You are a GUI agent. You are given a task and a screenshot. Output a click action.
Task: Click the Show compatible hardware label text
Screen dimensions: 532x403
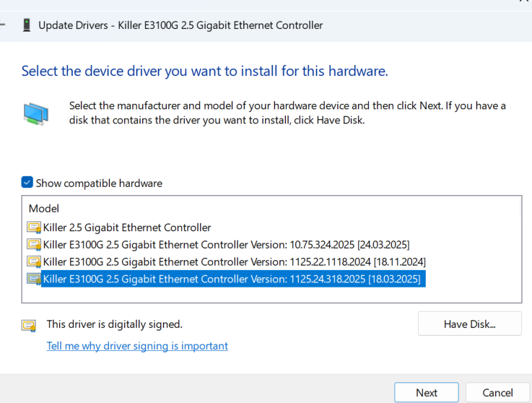99,183
